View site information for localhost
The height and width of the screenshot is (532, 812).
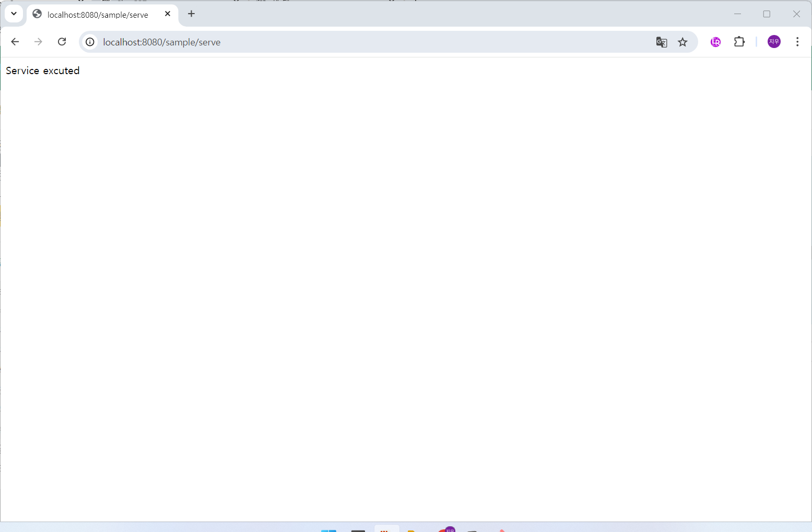click(x=90, y=42)
